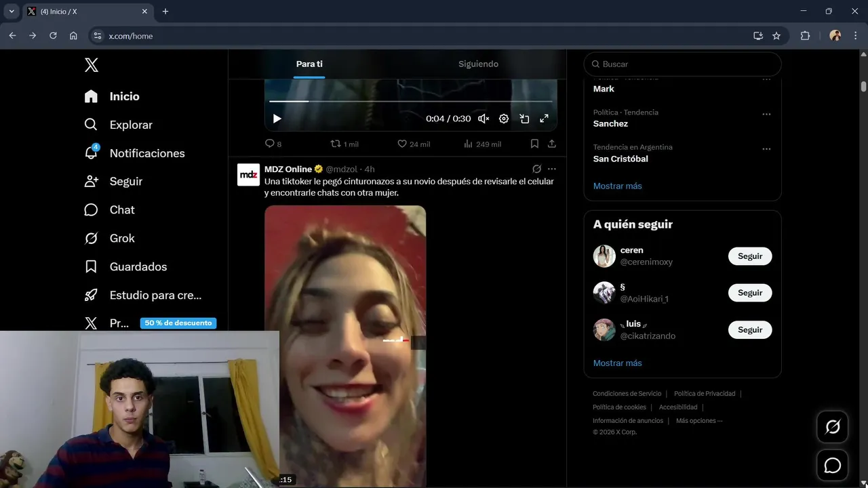Switch to Para ti tab

pos(309,64)
